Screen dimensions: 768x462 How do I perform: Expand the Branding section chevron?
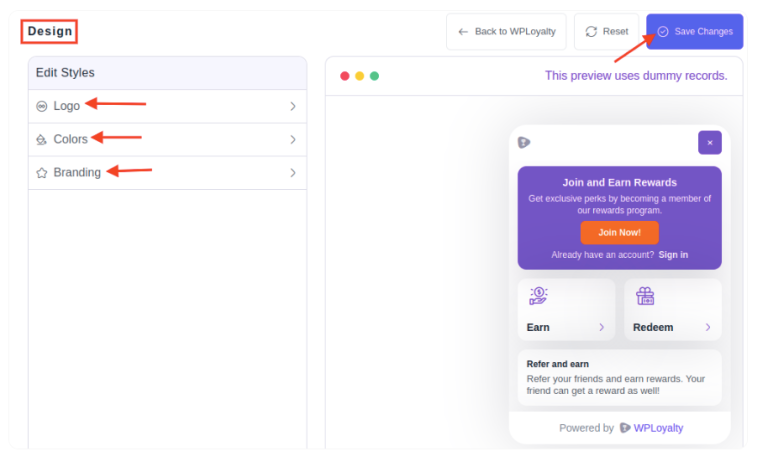[293, 173]
